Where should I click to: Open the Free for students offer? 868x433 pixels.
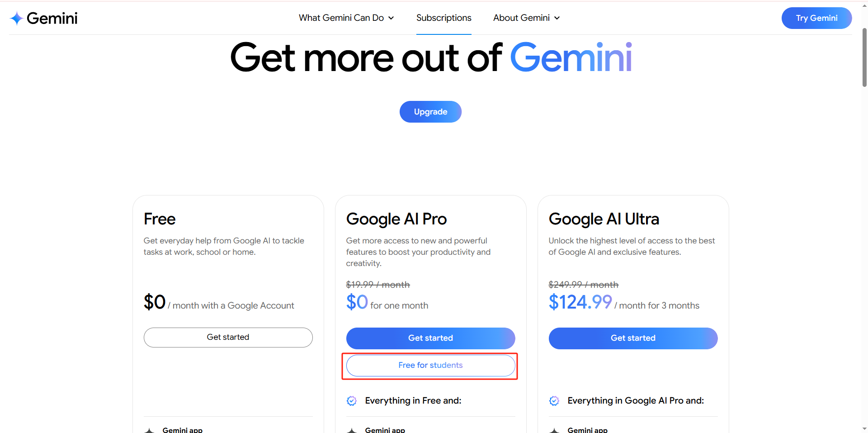point(430,365)
